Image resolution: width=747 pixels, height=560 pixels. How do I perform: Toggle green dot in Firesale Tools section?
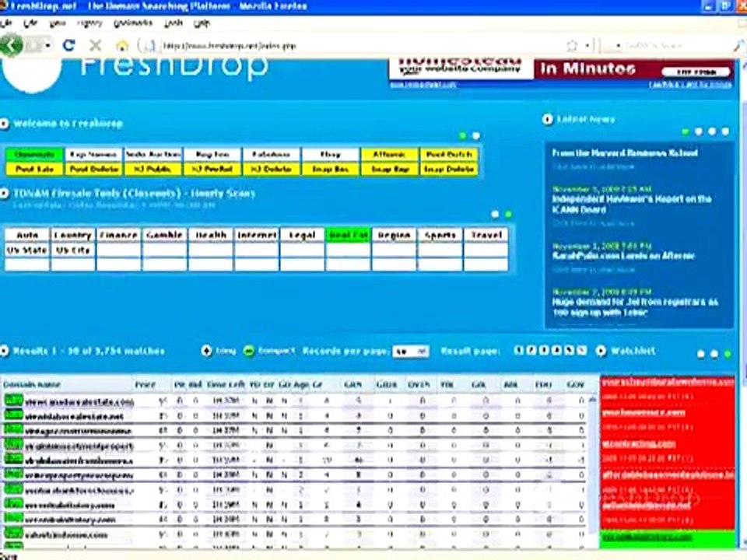click(508, 215)
